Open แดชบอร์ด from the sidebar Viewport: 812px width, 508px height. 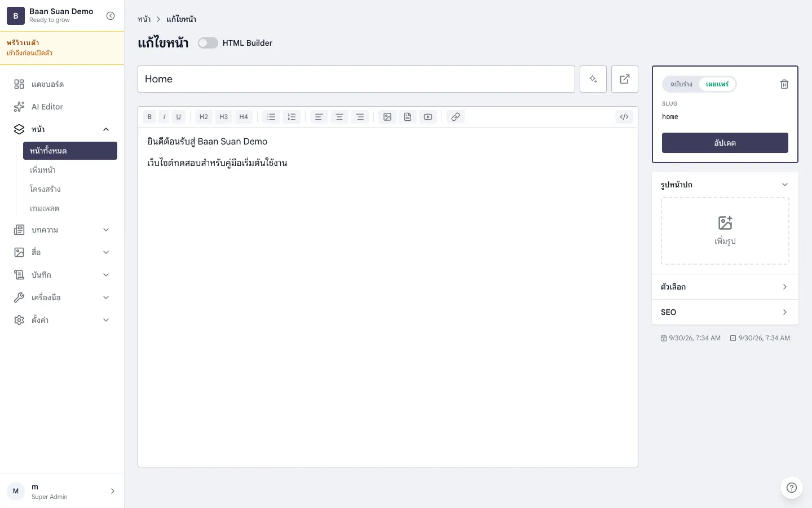coord(62,84)
